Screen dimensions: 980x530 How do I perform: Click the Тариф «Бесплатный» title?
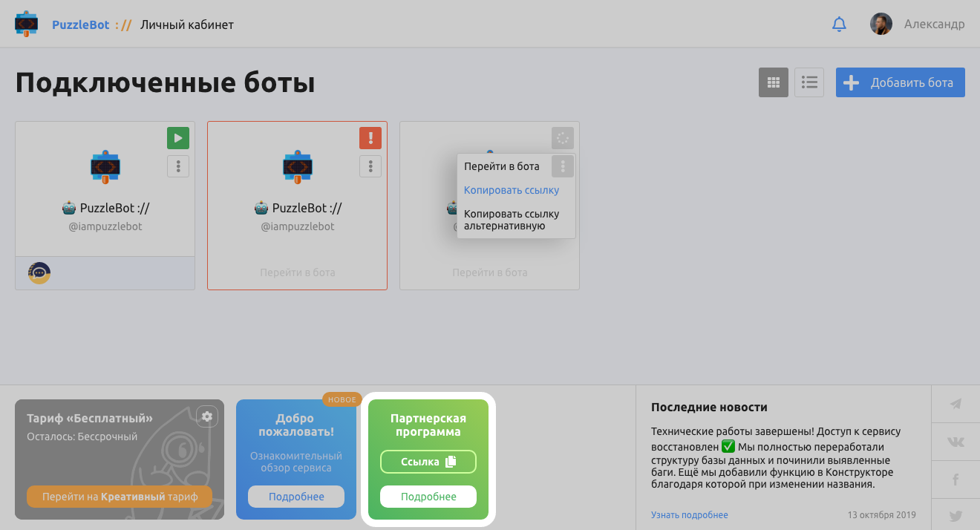click(90, 418)
